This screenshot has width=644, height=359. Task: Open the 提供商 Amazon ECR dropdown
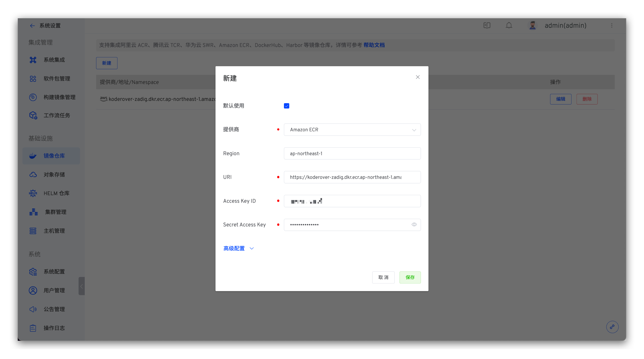coord(352,130)
